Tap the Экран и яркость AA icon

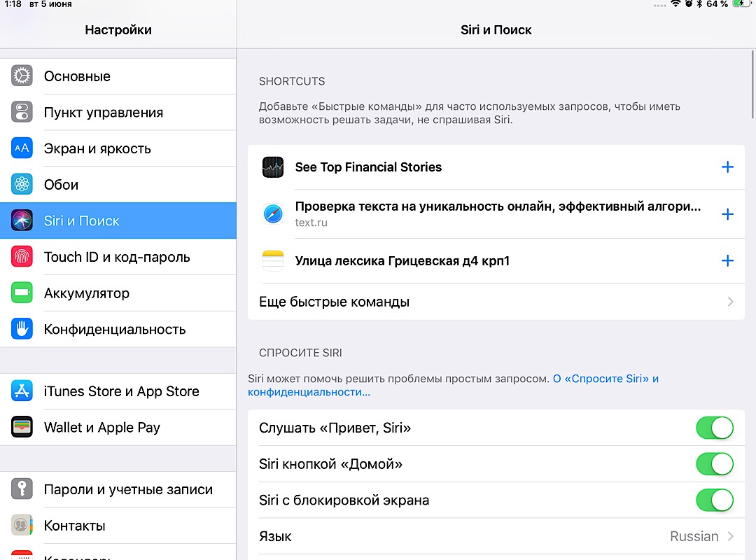click(22, 148)
